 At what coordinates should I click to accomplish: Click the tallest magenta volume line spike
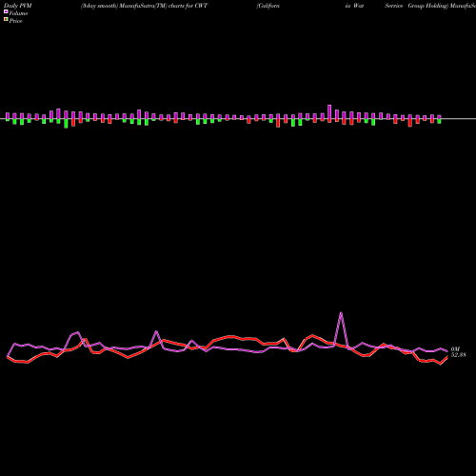pos(341,313)
